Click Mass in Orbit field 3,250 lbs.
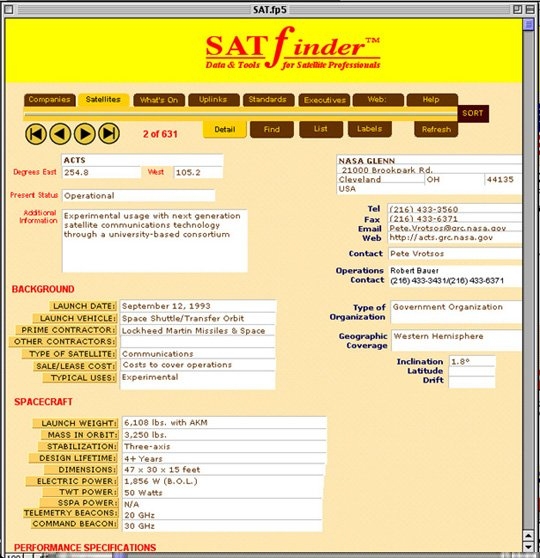 click(x=224, y=435)
